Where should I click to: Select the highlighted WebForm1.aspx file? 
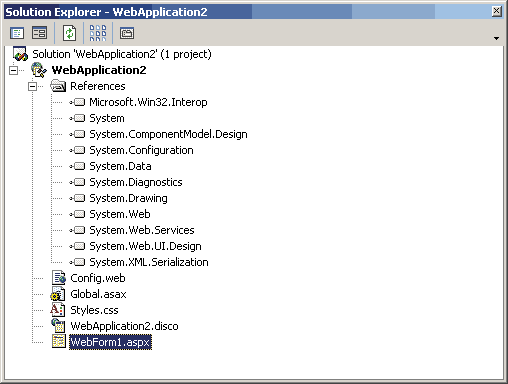pos(110,342)
